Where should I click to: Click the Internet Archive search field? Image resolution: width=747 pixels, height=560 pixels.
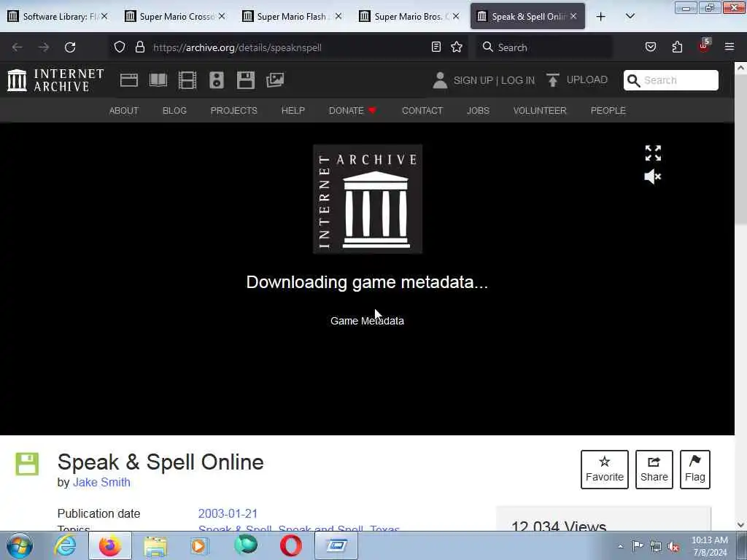pyautogui.click(x=671, y=80)
